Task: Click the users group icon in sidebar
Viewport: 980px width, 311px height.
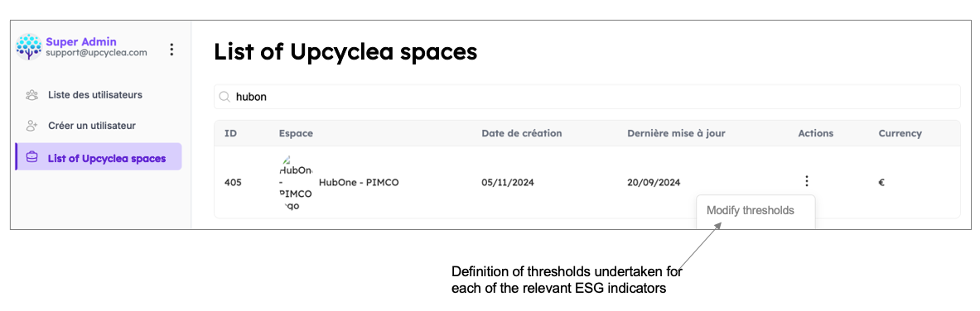Action: click(31, 96)
